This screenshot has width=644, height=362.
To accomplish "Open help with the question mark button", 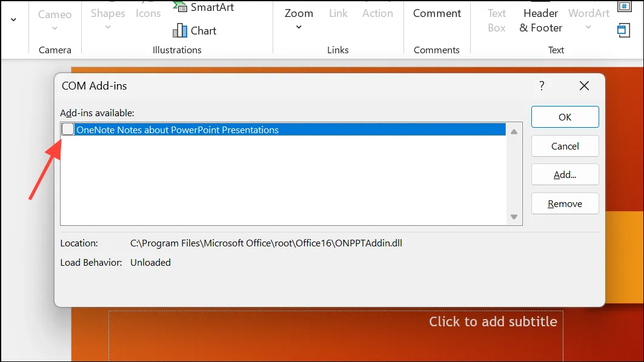I will click(542, 86).
